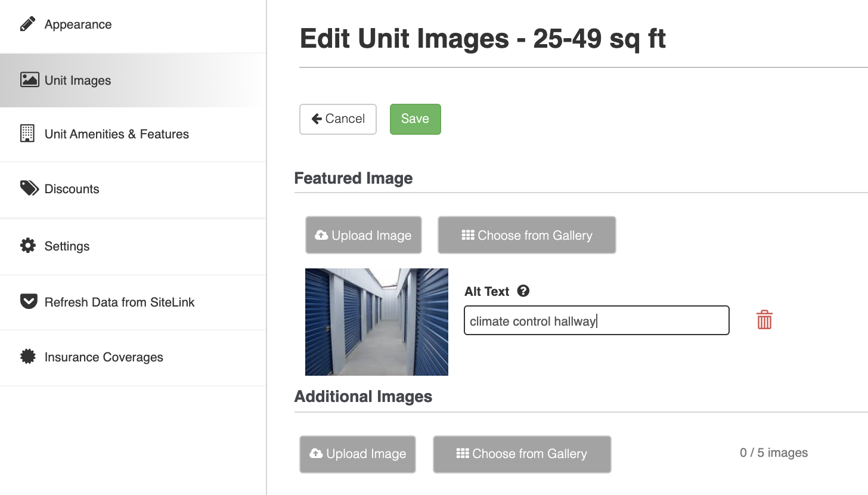Click the Alt Text label
Viewport: 868px width, 495px height.
point(487,291)
